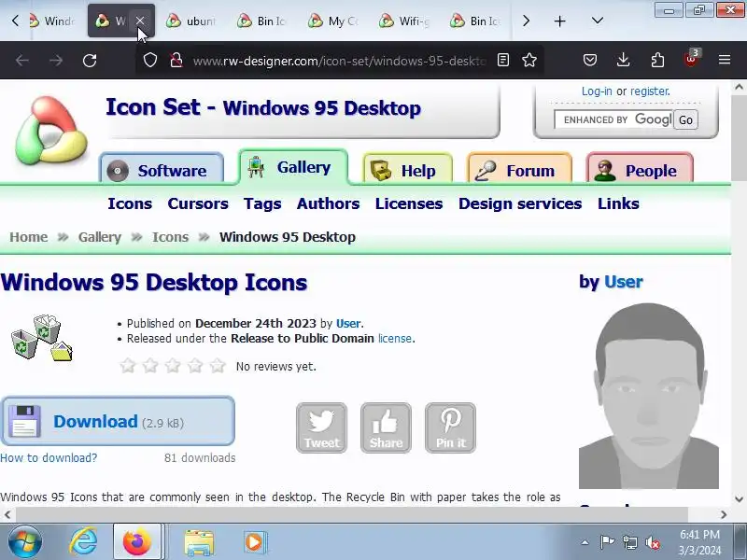
Task: Click the Facebook Share button
Action: pyautogui.click(x=386, y=427)
